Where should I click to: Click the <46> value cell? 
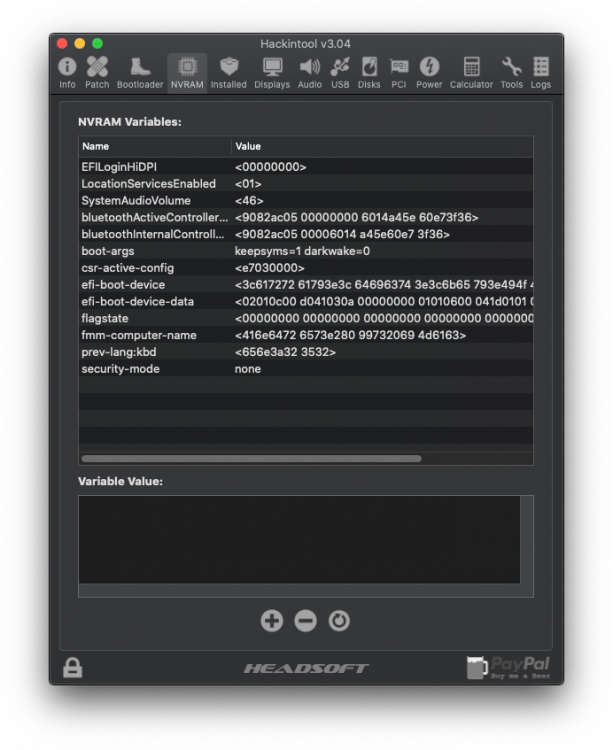(x=249, y=200)
